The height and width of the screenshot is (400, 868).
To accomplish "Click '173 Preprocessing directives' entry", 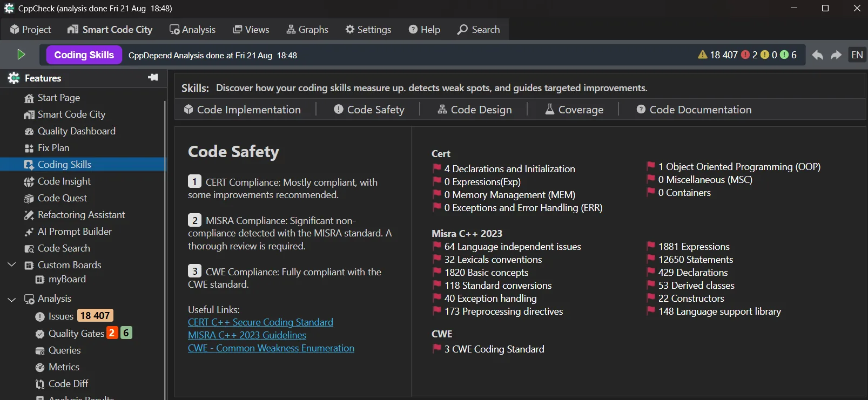I will point(503,311).
